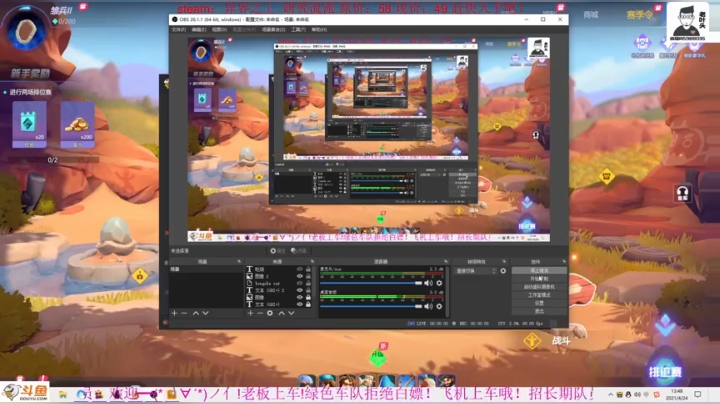Toggle lock on 图像 source

pos(309,297)
